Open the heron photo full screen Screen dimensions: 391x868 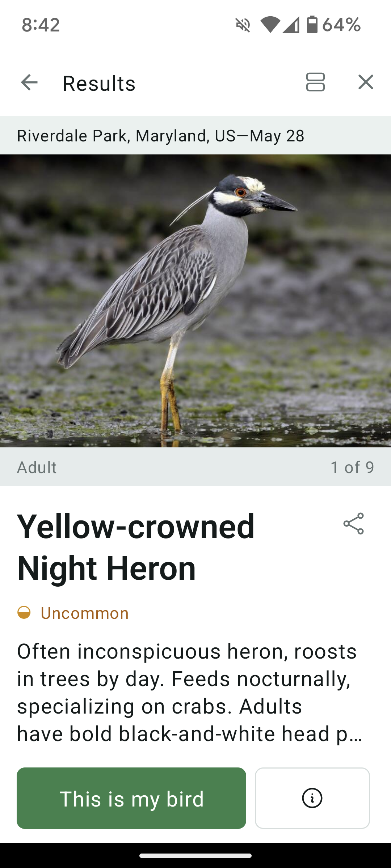(x=195, y=301)
